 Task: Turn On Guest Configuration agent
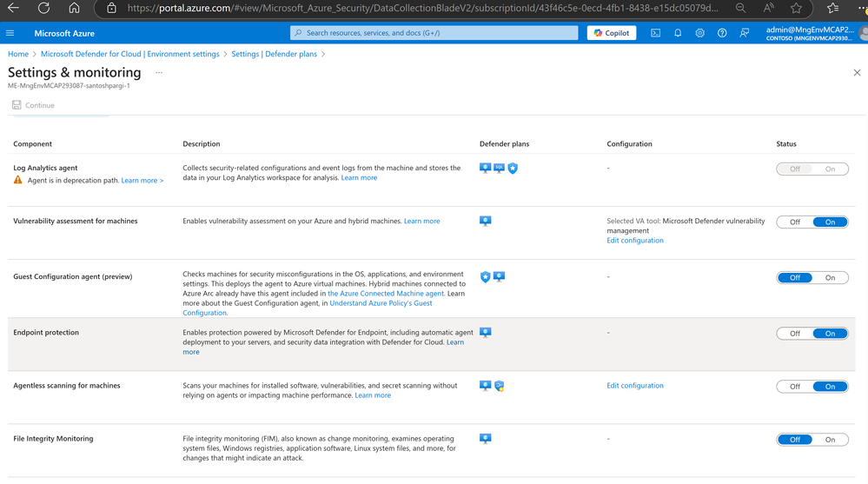click(x=830, y=278)
